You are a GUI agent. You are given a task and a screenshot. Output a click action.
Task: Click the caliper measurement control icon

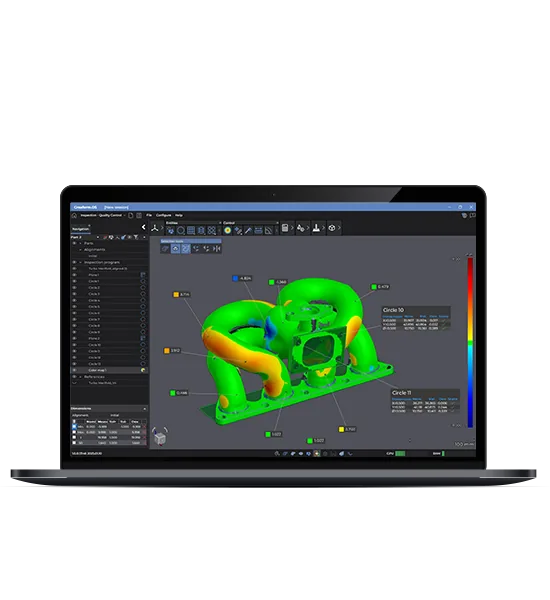258,230
